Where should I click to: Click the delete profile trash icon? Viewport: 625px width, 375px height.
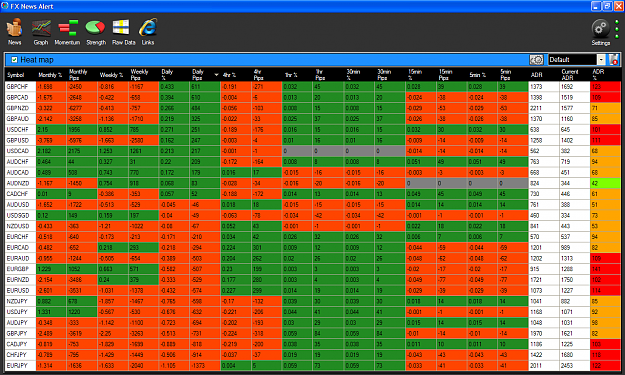(x=613, y=60)
